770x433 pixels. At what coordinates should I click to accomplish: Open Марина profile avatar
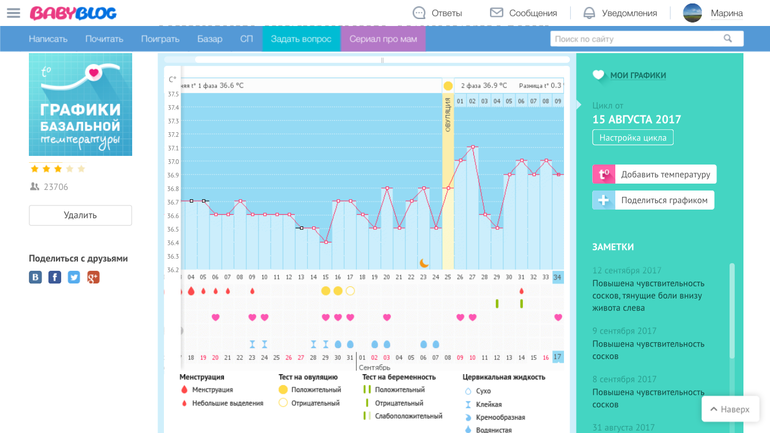(692, 13)
